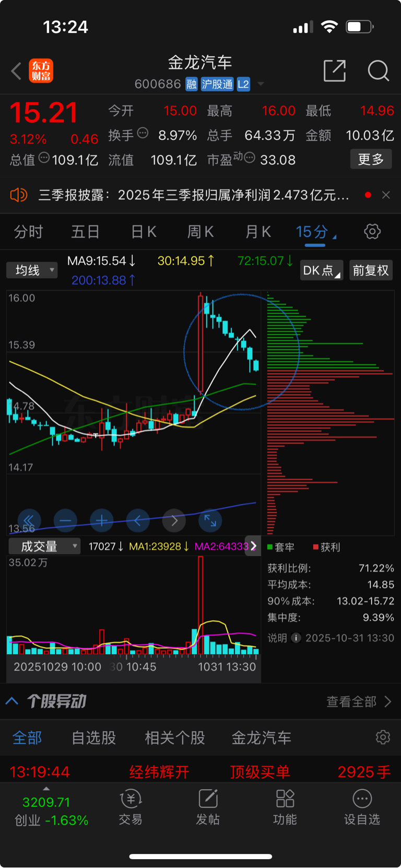Tap the 获利比例 71.22% value
The height and width of the screenshot is (868, 401).
376,568
